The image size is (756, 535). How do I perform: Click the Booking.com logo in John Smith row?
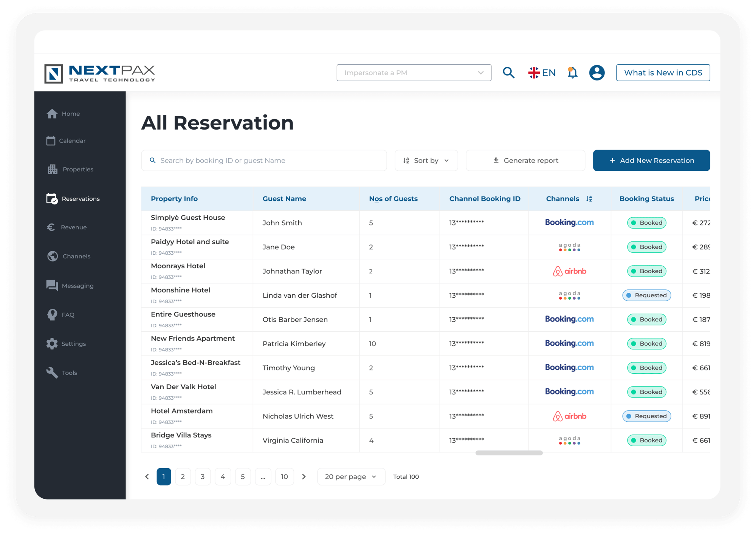pos(569,223)
